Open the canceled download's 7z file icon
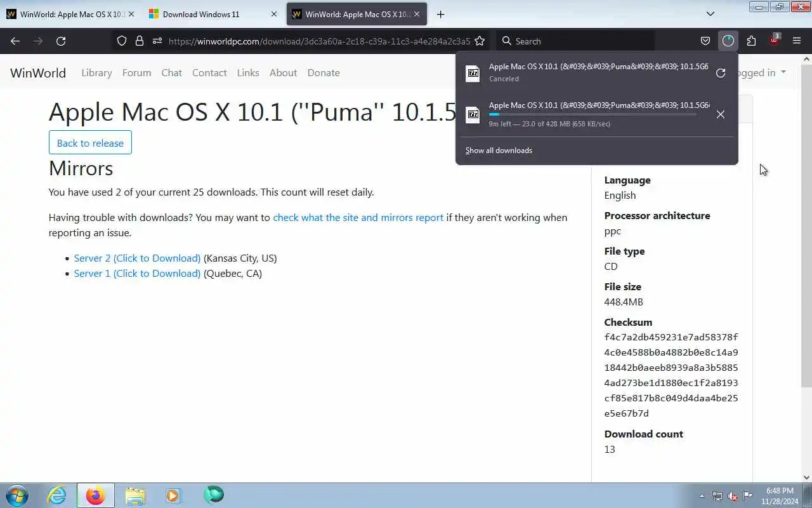 [473, 72]
